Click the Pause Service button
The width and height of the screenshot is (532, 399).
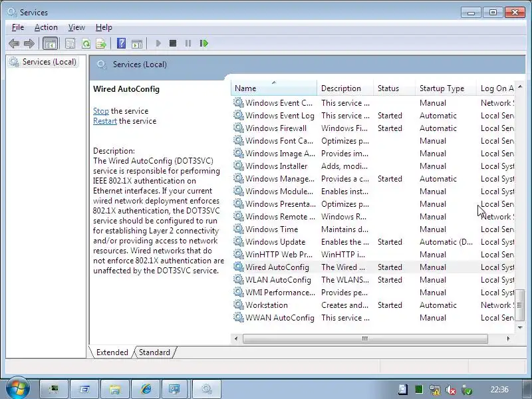[x=188, y=43]
